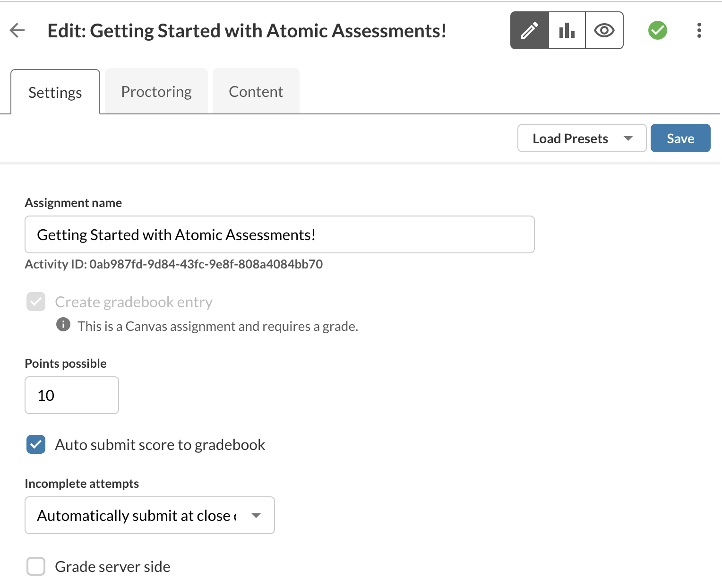Select the bar chart icon in toolbar group
Viewport: 722px width, 588px height.
tap(567, 30)
